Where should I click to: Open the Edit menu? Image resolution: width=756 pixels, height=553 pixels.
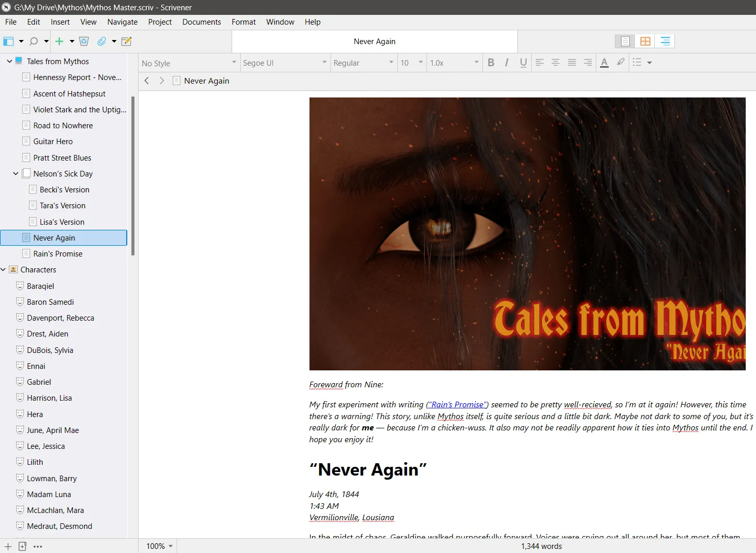(34, 22)
